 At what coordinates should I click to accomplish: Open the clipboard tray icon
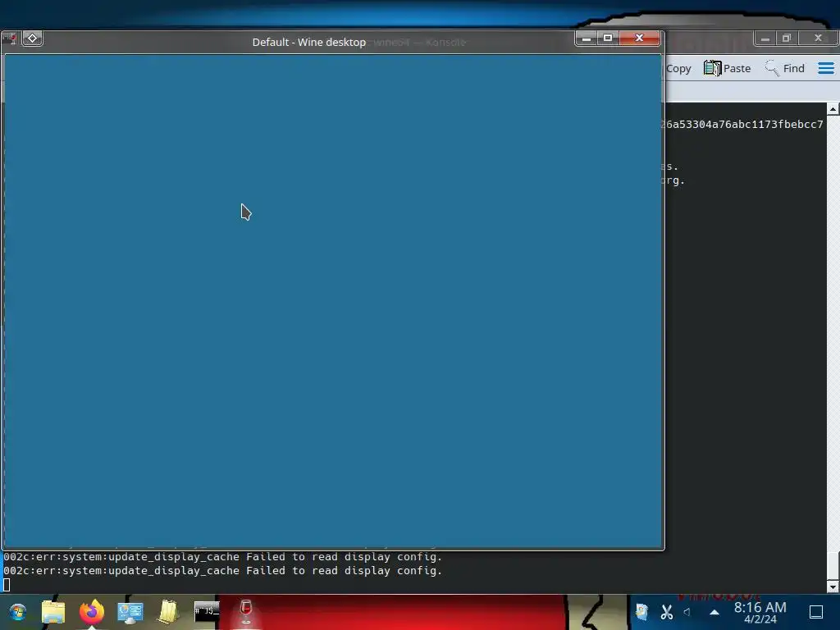point(641,612)
